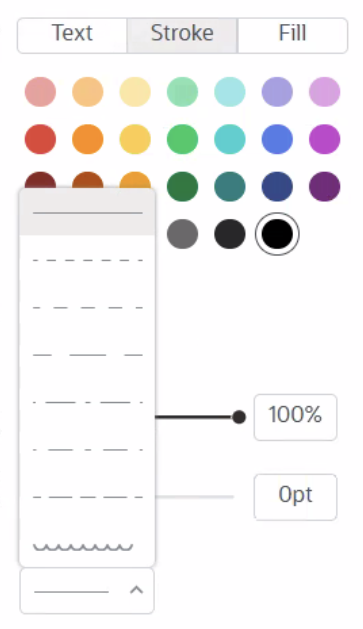Pick the selected black color swatch
This screenshot has height=629, width=363.
tap(277, 234)
